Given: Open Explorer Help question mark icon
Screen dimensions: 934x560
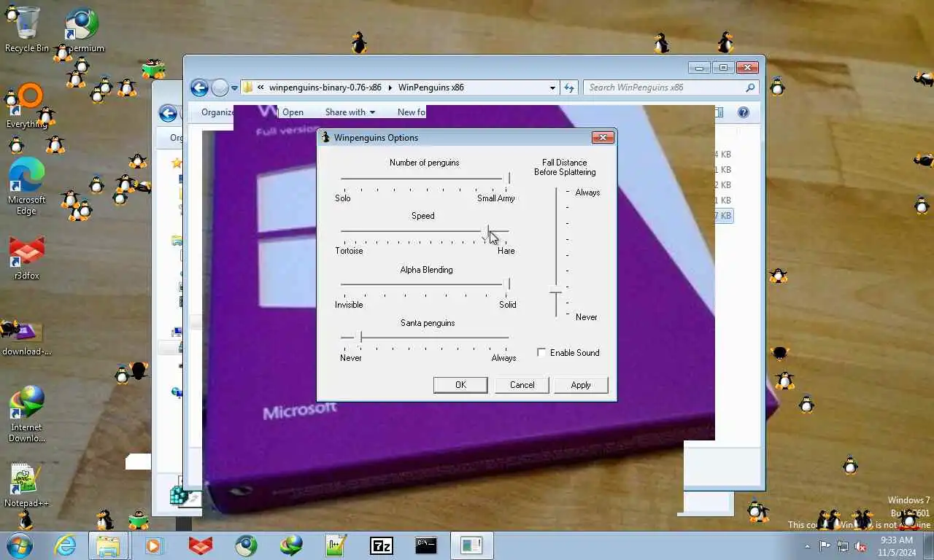Looking at the screenshot, I should tap(744, 112).
